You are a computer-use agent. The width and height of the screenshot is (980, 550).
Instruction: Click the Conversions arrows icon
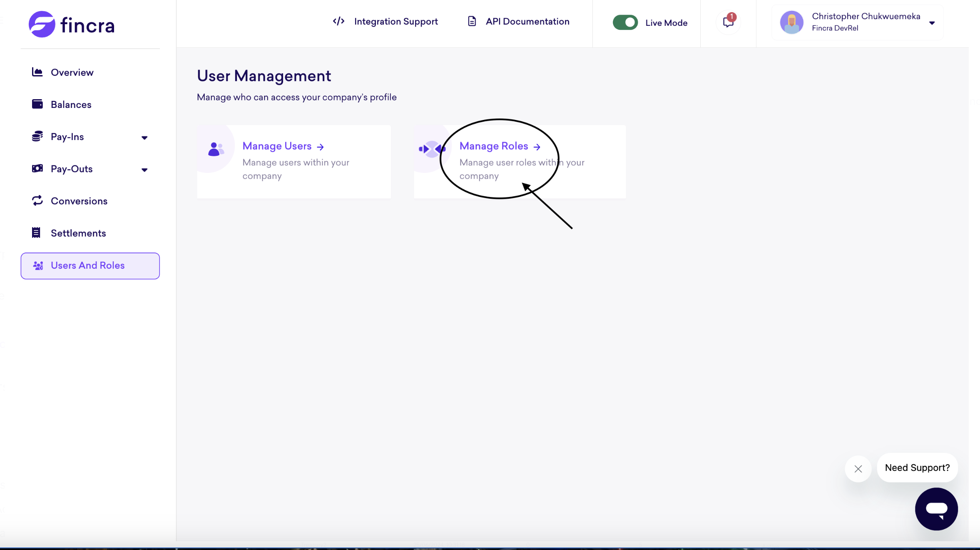click(37, 200)
